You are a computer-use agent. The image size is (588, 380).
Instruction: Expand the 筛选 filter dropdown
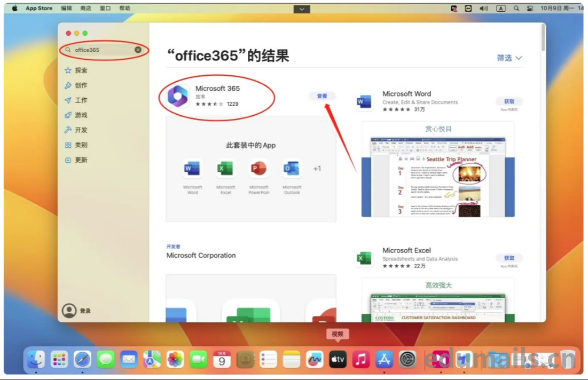(509, 58)
